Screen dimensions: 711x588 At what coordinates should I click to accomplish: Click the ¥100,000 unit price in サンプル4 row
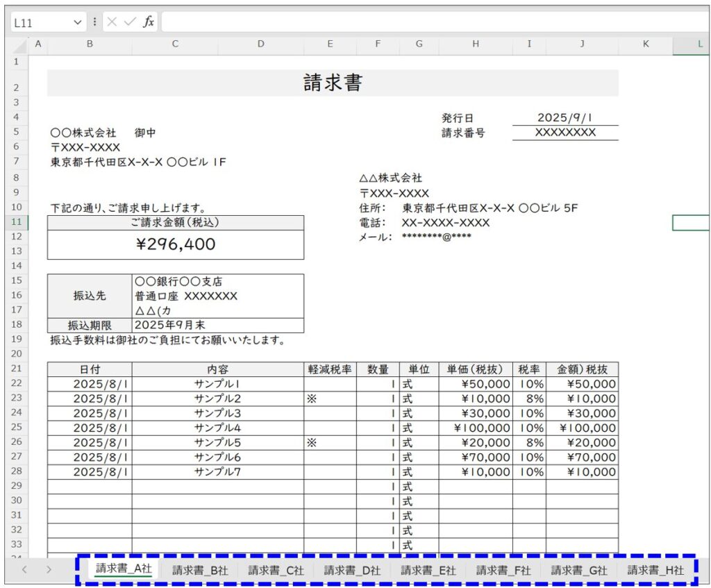(476, 428)
